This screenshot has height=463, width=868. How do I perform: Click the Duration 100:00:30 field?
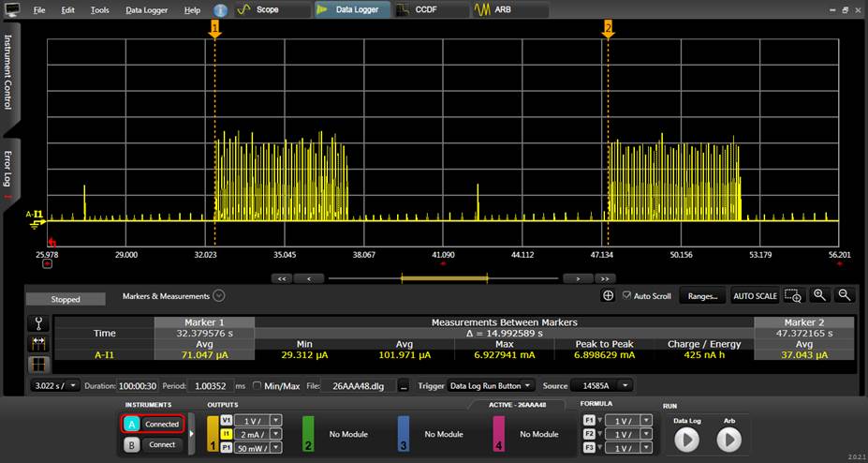tap(138, 385)
